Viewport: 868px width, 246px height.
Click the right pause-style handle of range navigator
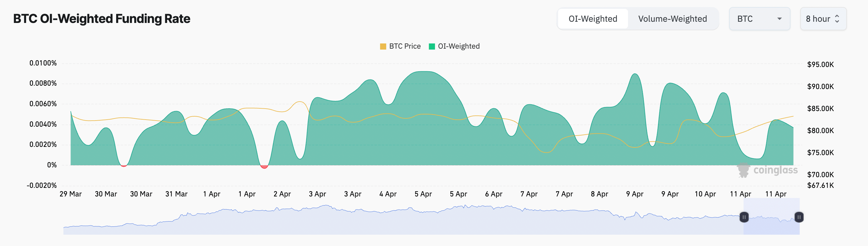coord(799,218)
